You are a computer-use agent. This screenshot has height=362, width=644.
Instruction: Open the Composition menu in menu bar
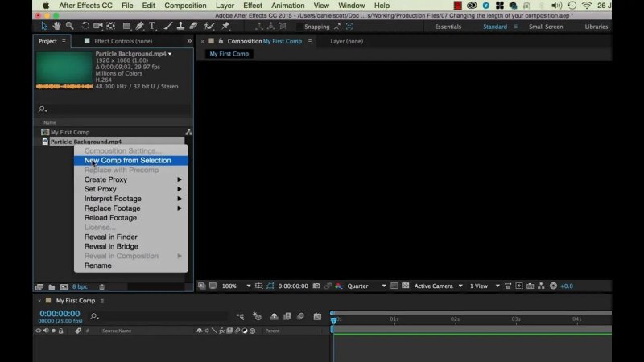click(x=185, y=6)
